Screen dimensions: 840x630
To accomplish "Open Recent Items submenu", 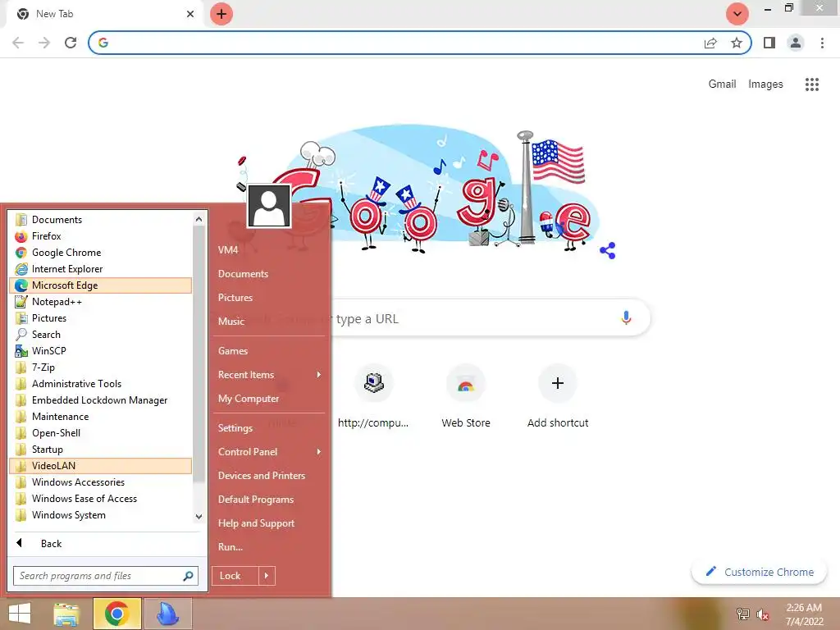I will click(x=269, y=375).
